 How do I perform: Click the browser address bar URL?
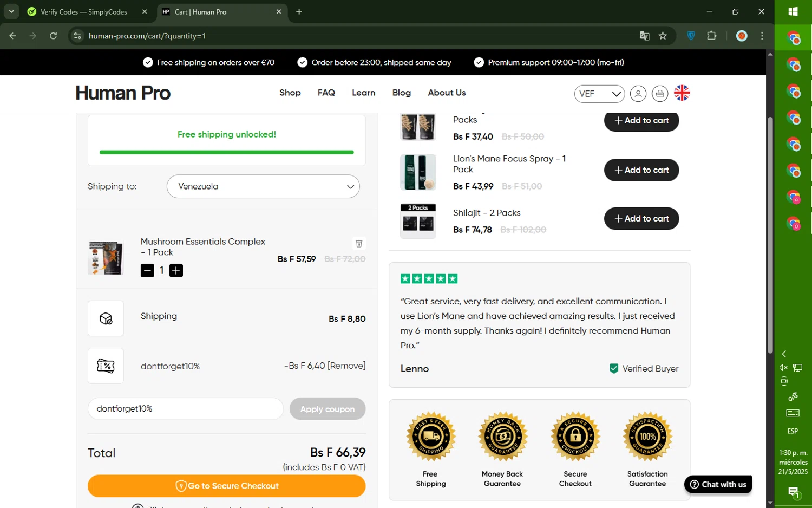click(x=147, y=36)
